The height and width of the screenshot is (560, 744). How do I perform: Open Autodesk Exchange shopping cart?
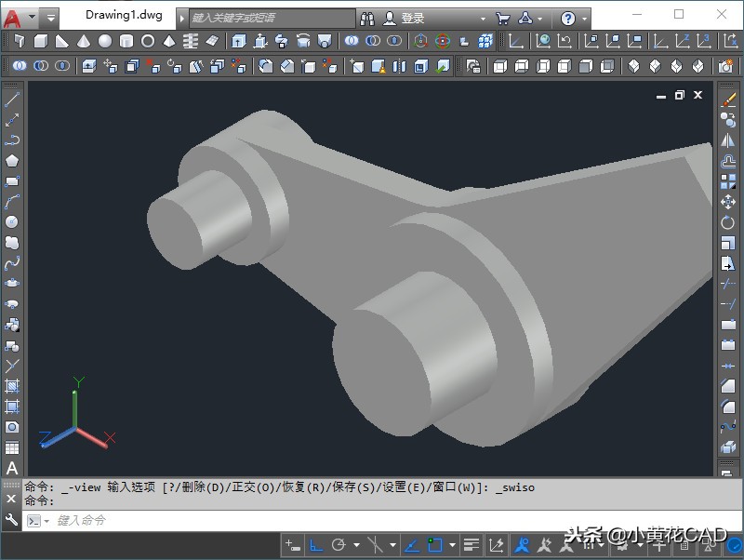pos(503,19)
